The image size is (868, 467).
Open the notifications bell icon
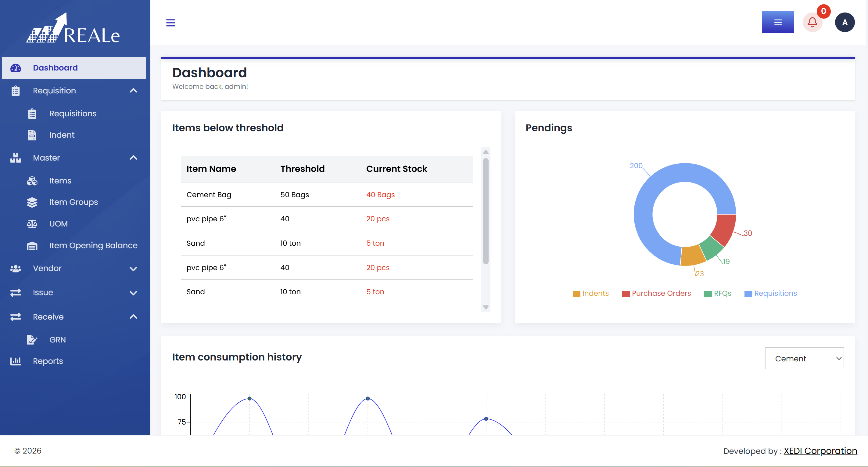[812, 22]
